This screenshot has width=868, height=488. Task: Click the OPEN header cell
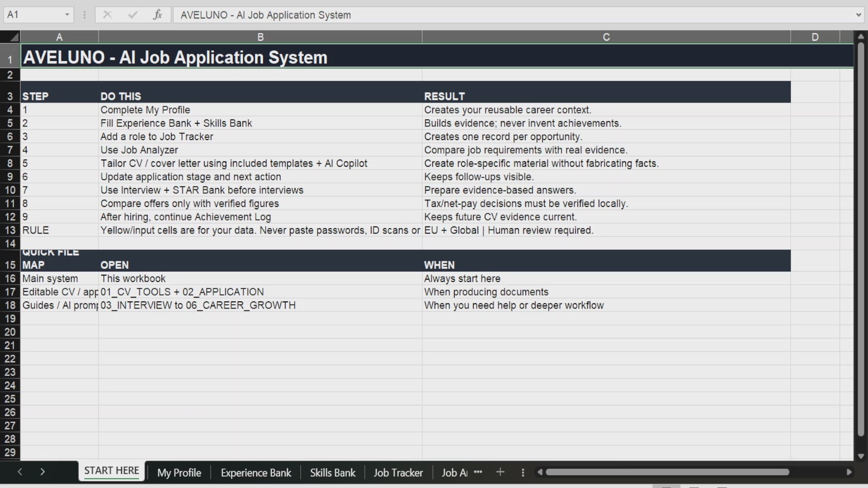[260, 261]
